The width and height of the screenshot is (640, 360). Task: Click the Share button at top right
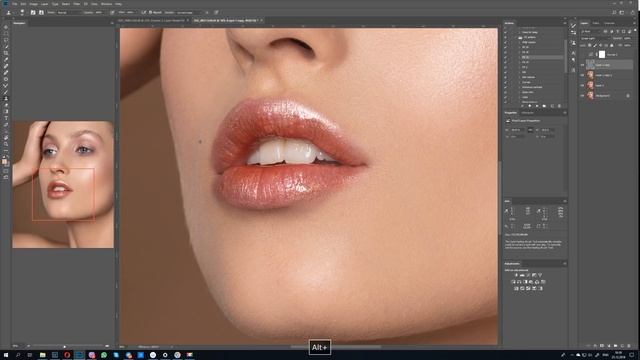coord(633,13)
